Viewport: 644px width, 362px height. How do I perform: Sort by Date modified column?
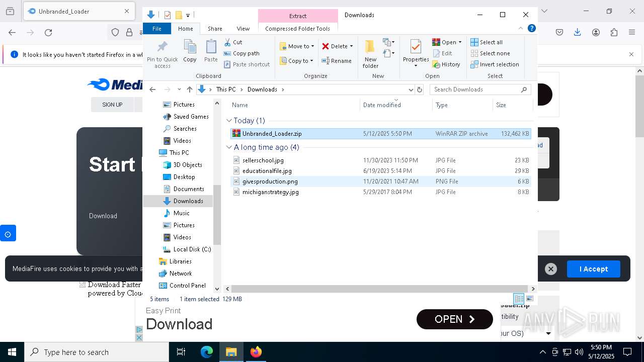point(396,105)
